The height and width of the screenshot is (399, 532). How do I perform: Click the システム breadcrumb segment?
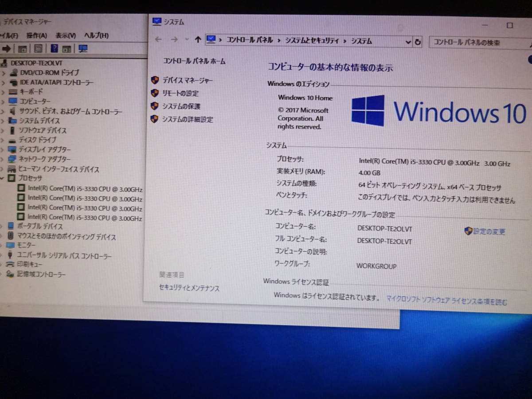click(x=362, y=41)
